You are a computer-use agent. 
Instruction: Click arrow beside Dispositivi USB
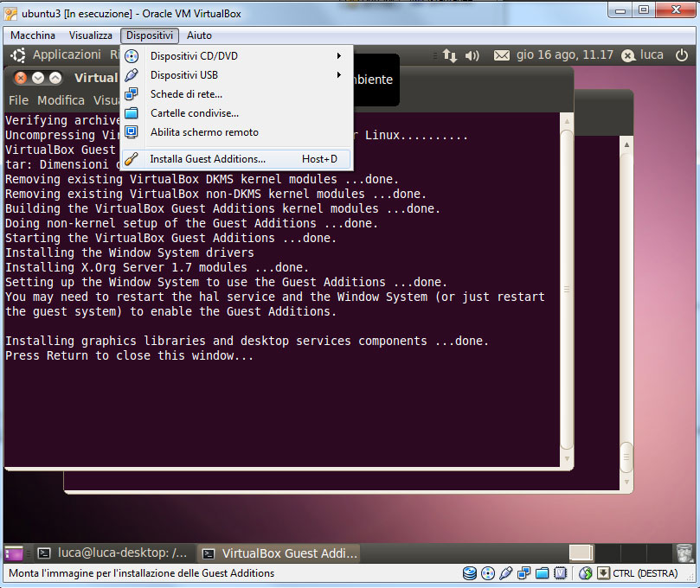[339, 75]
